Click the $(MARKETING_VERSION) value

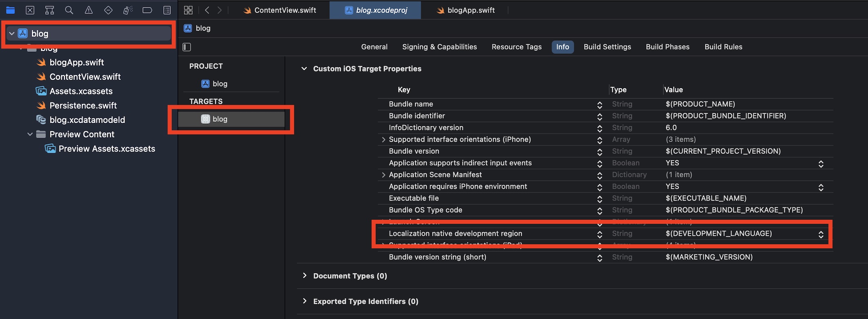coord(709,257)
